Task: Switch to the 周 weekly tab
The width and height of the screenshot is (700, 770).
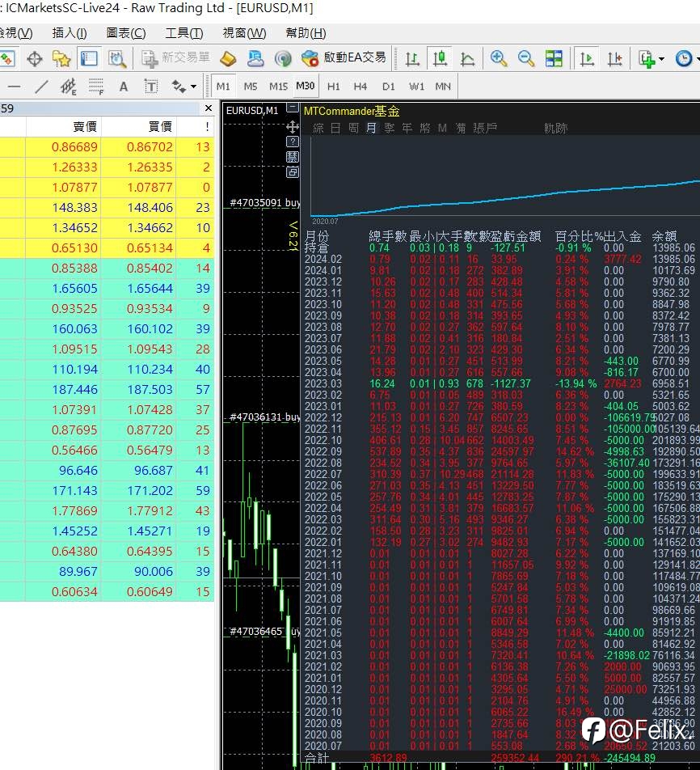Action: click(x=353, y=128)
